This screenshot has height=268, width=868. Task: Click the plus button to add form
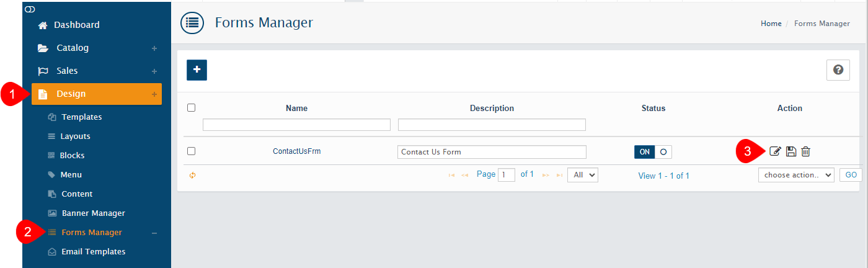tap(197, 70)
